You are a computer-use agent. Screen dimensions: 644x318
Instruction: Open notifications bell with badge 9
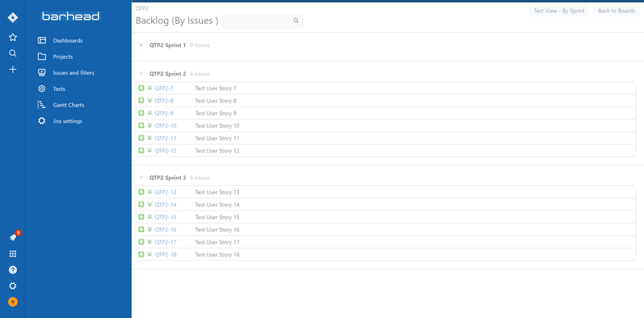click(13, 237)
